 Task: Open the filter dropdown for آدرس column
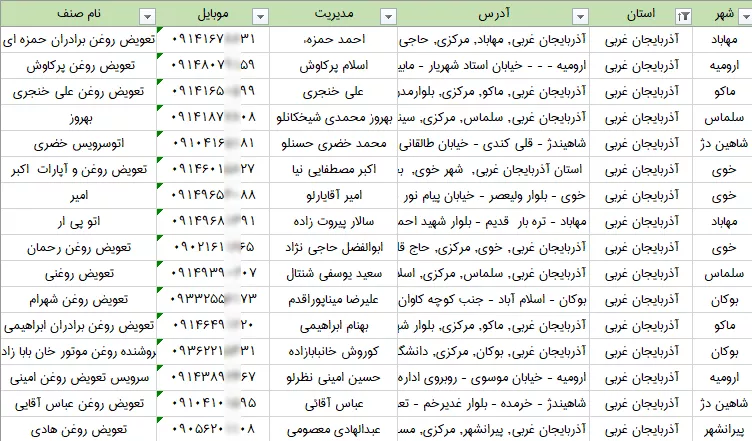coord(580,17)
